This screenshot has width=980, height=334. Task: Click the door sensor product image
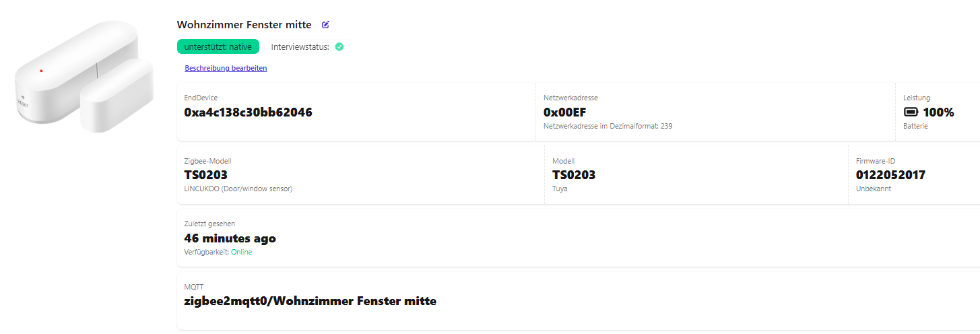click(83, 76)
